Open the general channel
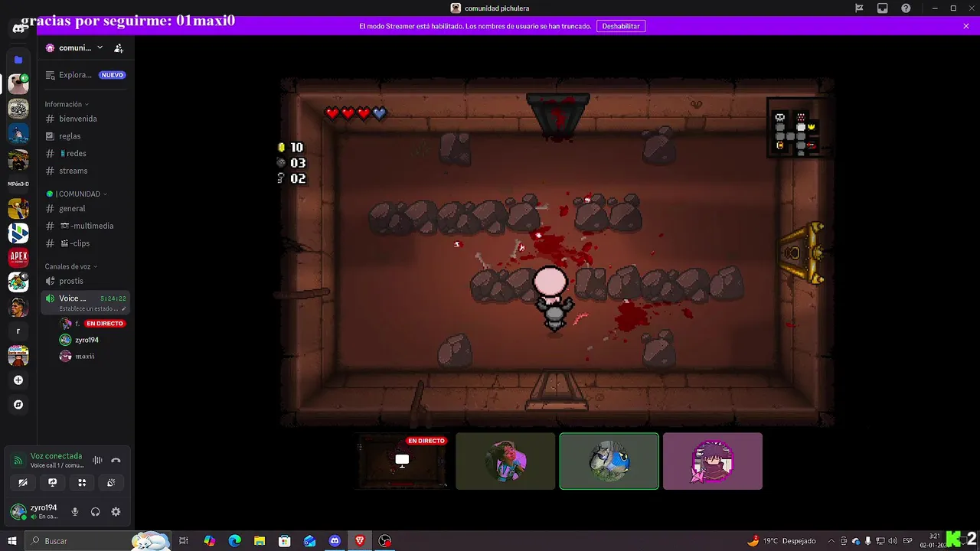 coord(84,208)
